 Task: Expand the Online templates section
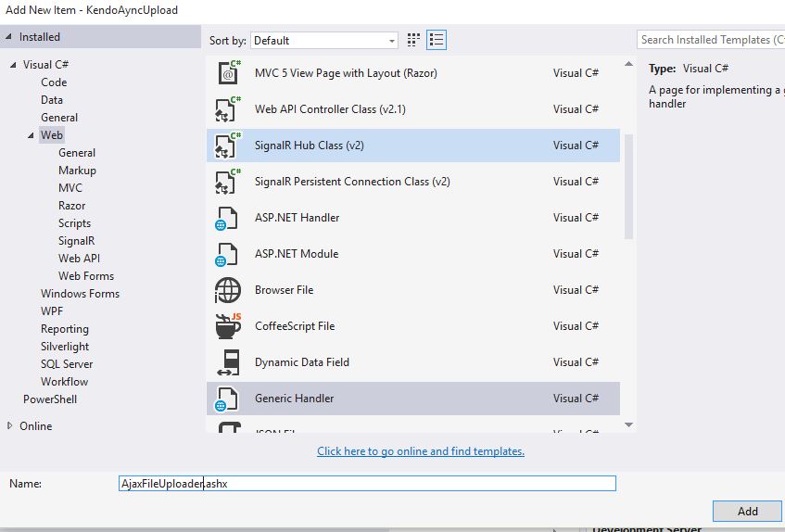click(x=10, y=426)
